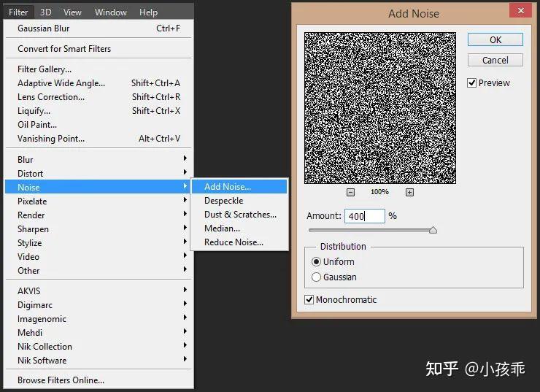This screenshot has width=540, height=392.
Task: Select the Uniform distribution option
Action: coord(316,262)
